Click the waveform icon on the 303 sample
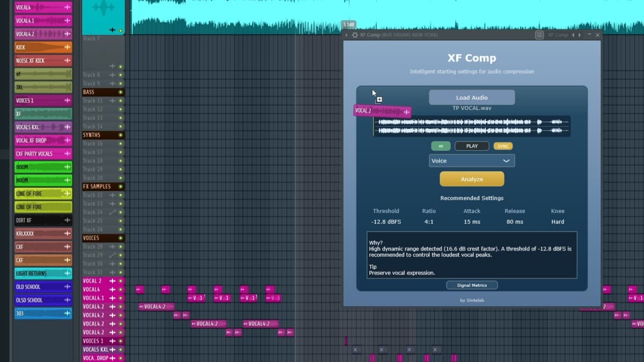The image size is (644, 362). coord(67,313)
